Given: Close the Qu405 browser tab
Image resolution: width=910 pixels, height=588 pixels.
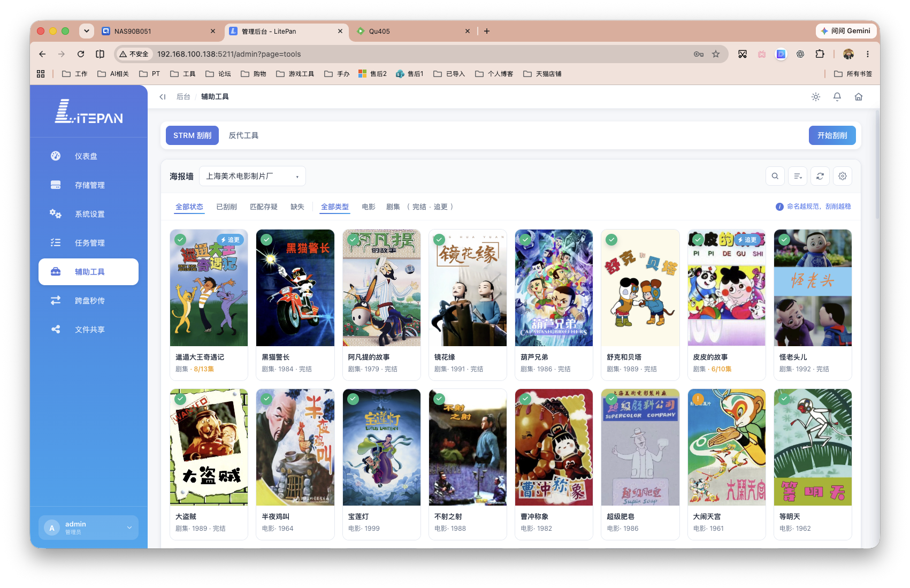Looking at the screenshot, I should pyautogui.click(x=467, y=31).
